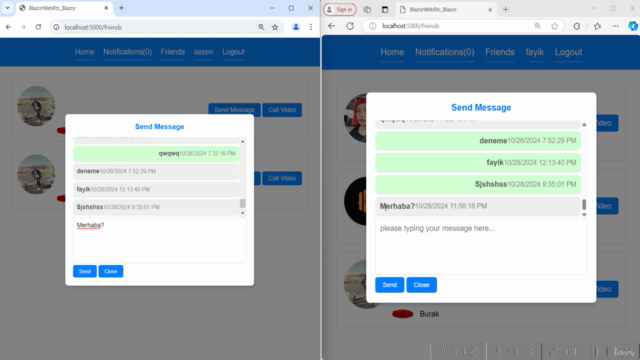The image size is (640, 360).
Task: Focus the left message textarea containing Merhaba?
Action: coord(160,240)
